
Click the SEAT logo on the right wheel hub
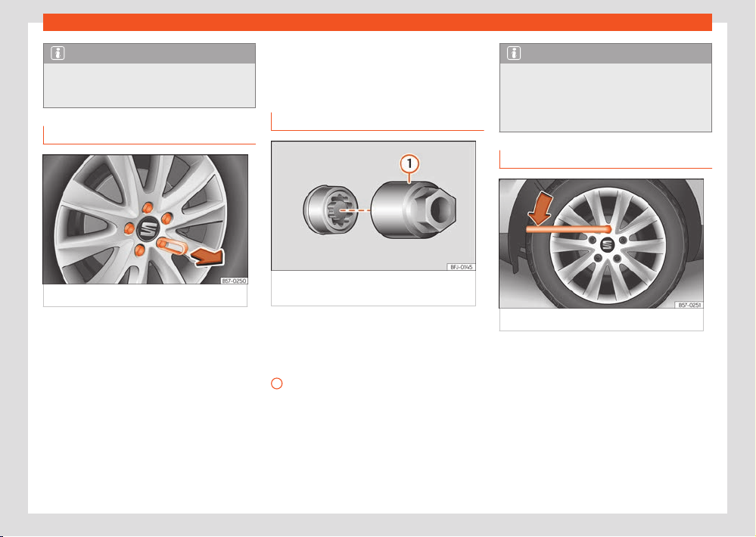coord(607,245)
